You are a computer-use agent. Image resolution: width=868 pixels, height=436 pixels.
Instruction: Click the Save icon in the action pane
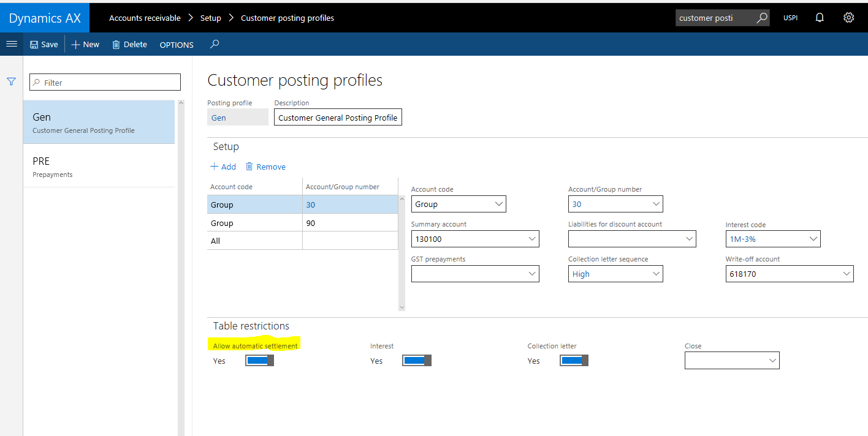[x=36, y=44]
